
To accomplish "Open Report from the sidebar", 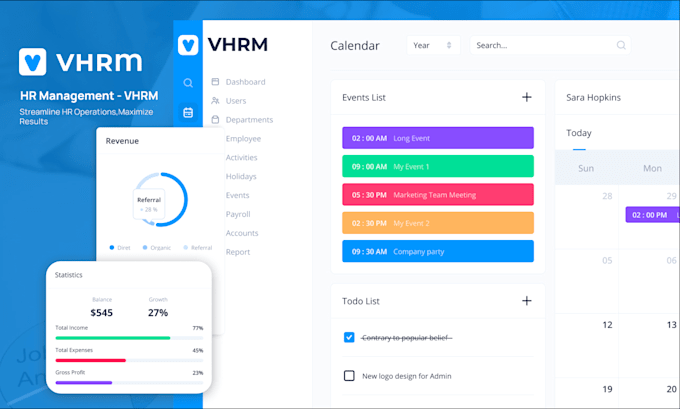I will [x=238, y=252].
